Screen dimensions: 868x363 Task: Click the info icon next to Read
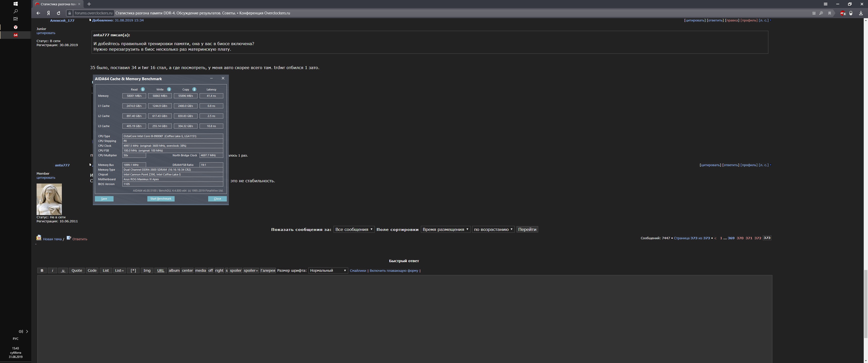tap(143, 89)
